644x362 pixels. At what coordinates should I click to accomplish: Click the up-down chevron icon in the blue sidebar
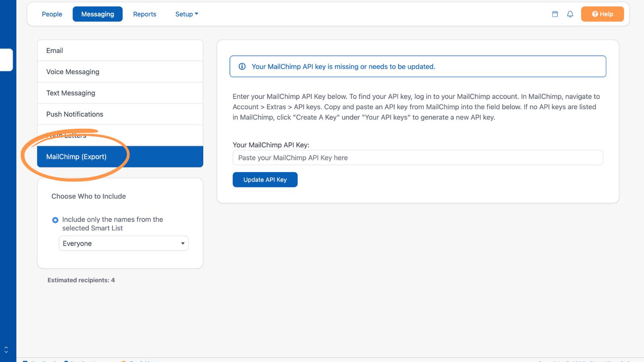click(6, 350)
